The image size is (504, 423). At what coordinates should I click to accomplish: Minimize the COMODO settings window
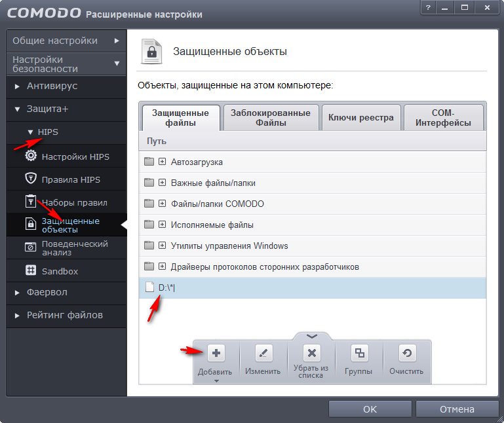pyautogui.click(x=445, y=8)
